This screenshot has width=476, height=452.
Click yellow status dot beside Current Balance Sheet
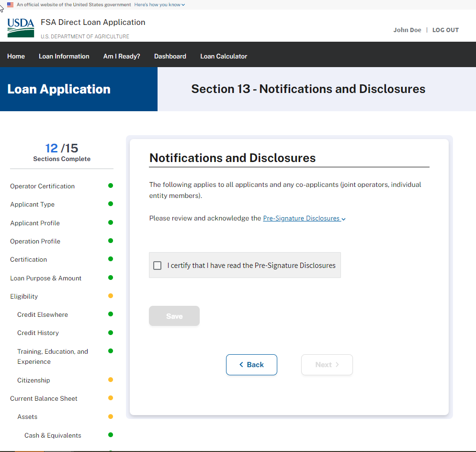point(111,398)
